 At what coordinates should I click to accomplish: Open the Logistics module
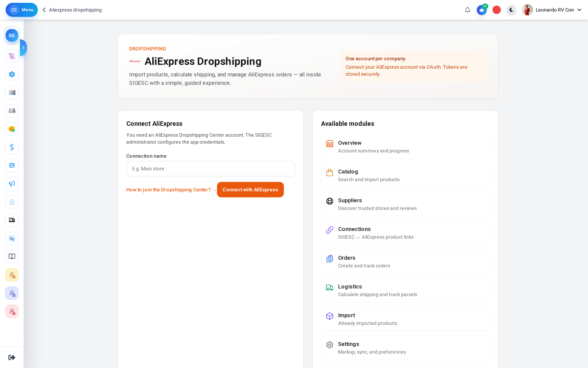click(405, 290)
